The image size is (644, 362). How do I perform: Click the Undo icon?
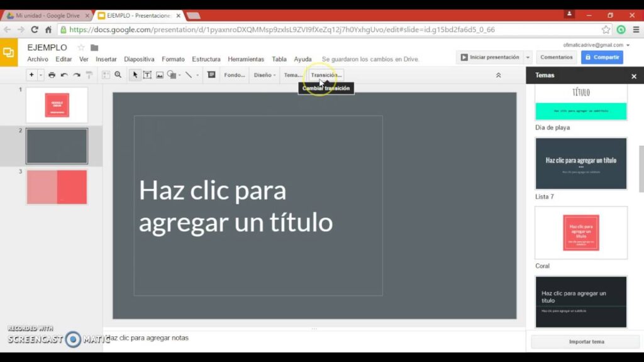tap(64, 75)
